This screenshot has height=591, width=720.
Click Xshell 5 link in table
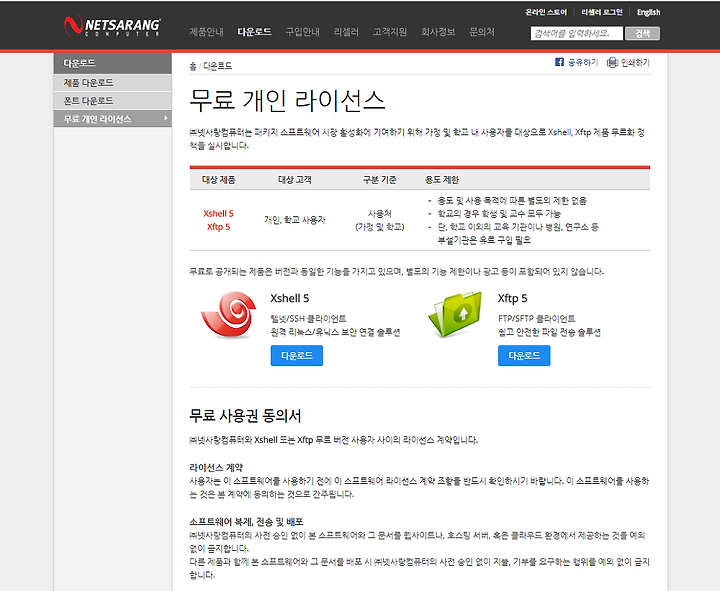pos(218,214)
